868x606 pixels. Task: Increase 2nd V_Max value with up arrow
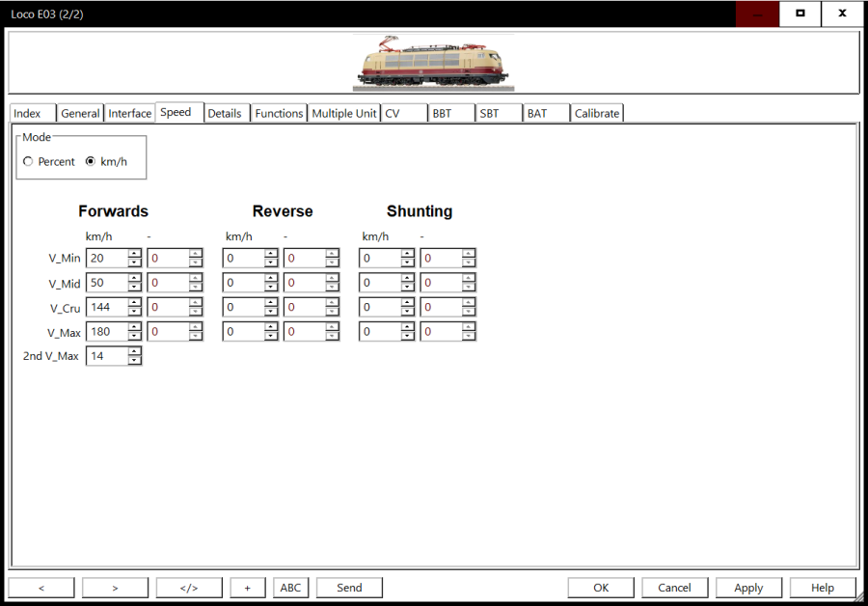tap(135, 351)
